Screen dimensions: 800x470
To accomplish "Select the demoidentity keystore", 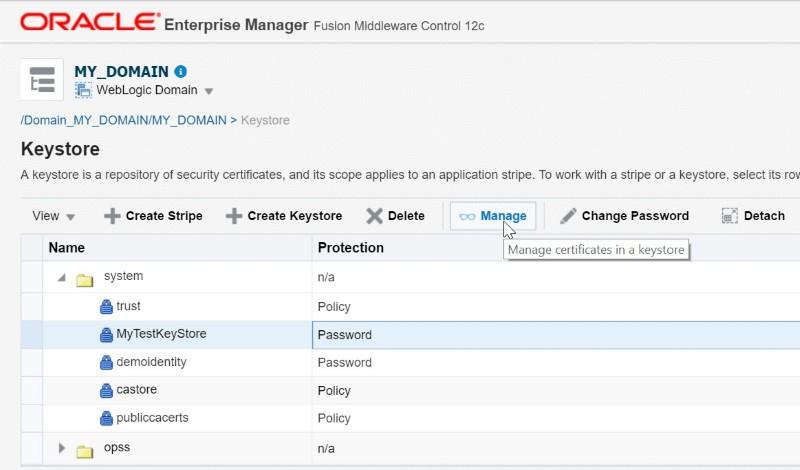I will coord(151,362).
